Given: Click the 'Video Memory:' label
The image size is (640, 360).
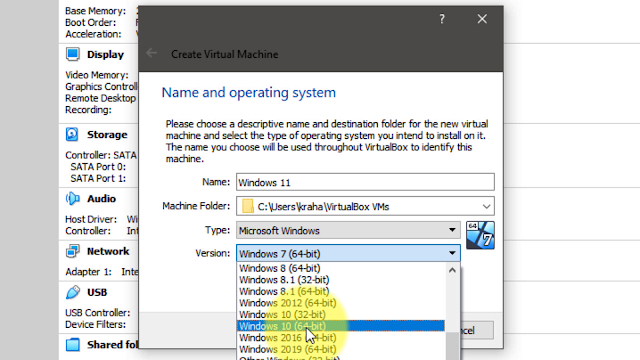Looking at the screenshot, I should point(97,75).
